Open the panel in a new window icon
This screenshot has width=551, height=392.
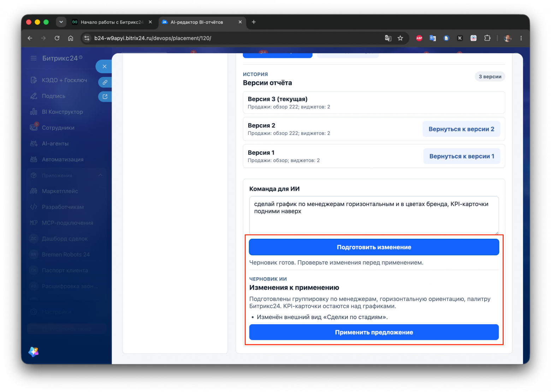105,96
